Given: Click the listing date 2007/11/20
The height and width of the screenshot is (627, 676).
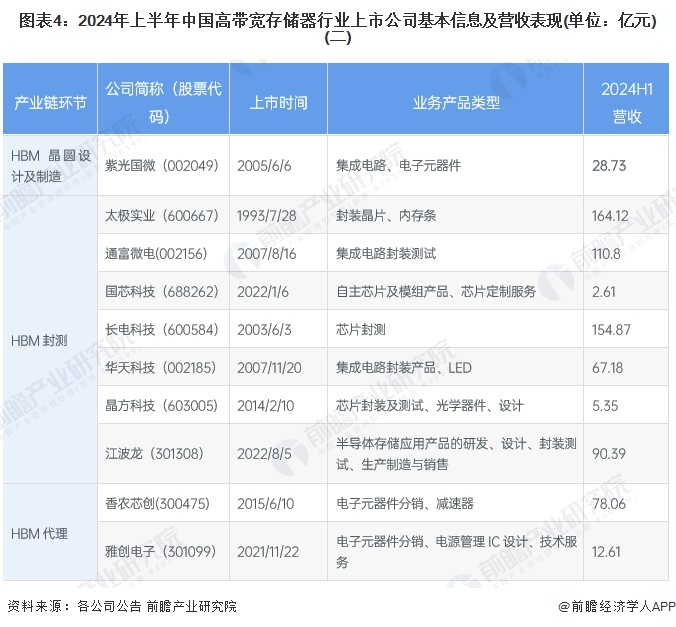Looking at the screenshot, I should pyautogui.click(x=269, y=367).
